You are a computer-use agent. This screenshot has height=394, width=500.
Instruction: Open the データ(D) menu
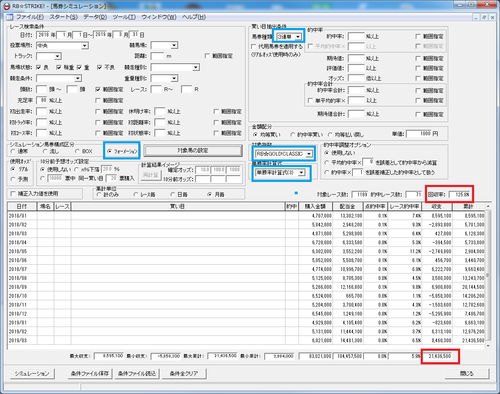click(95, 17)
